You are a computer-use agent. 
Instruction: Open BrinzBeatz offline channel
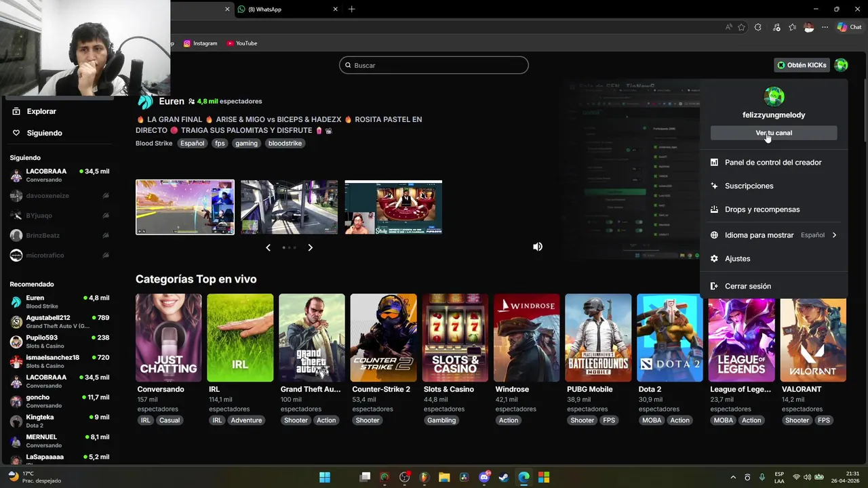pos(60,235)
